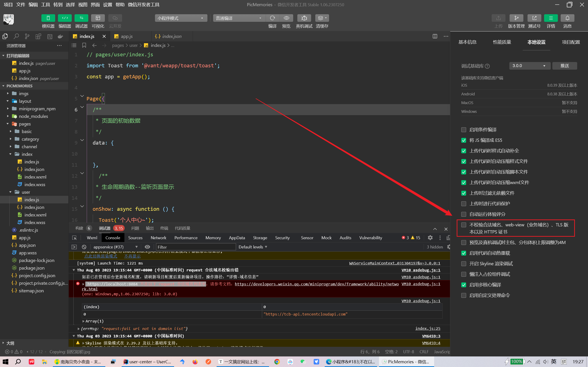Viewport: 588px width, 367px height.
Task: Open the source control branch icon in sidebar
Action: (x=27, y=36)
